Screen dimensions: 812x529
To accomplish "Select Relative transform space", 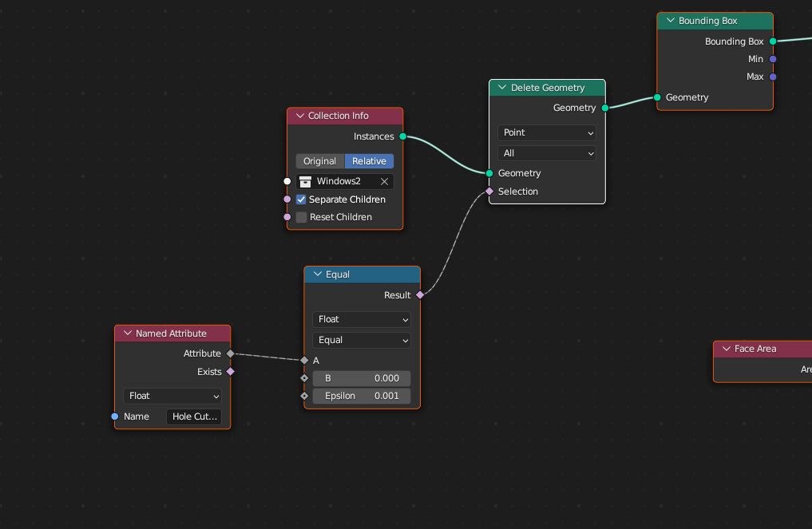I will 369,161.
